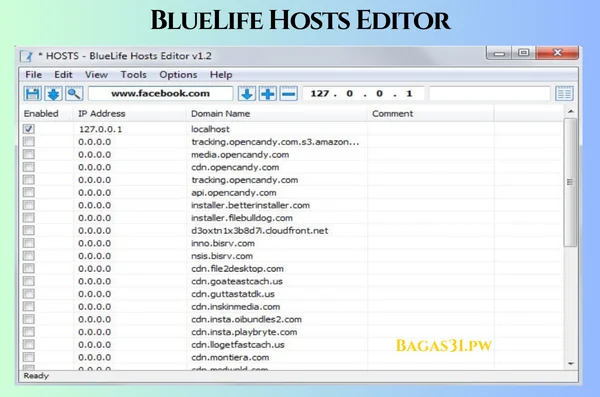The image size is (600, 397).
Task: Click the Ready status bar text
Action: (x=36, y=376)
